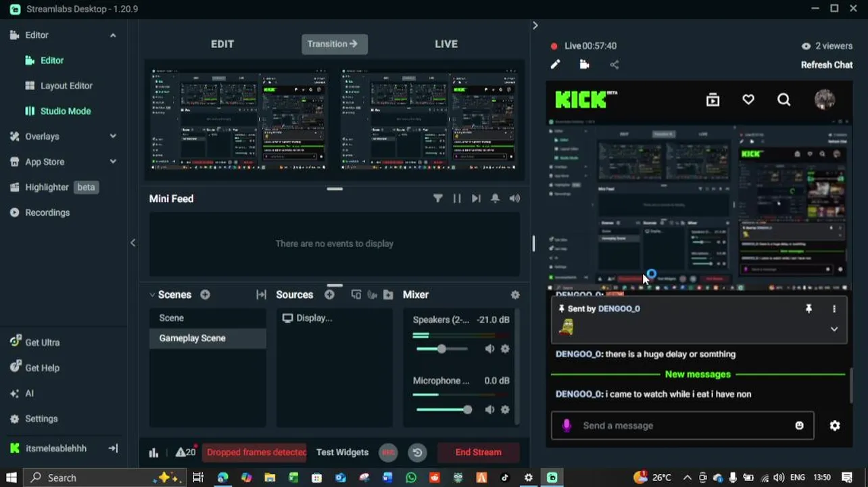Open performance stats chart icon

pos(153,453)
